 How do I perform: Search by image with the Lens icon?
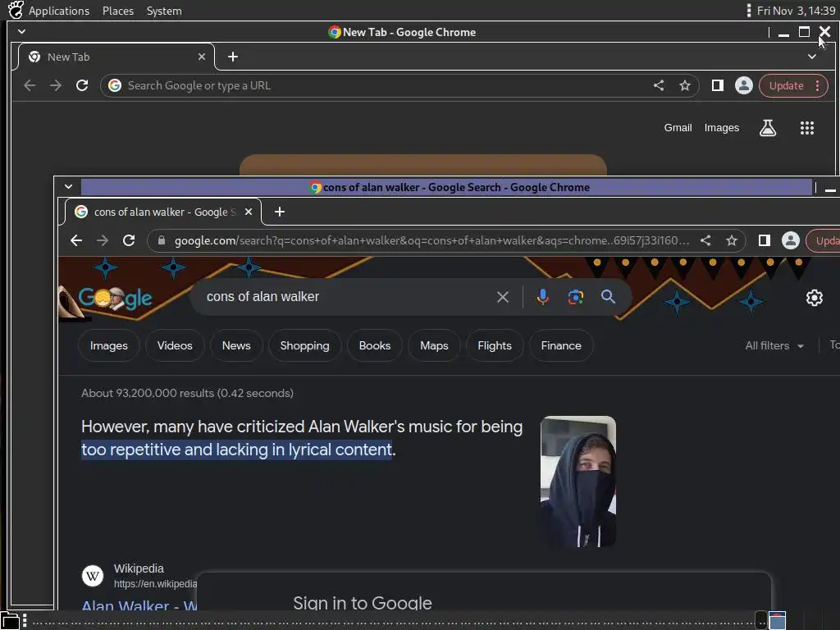[x=575, y=297]
